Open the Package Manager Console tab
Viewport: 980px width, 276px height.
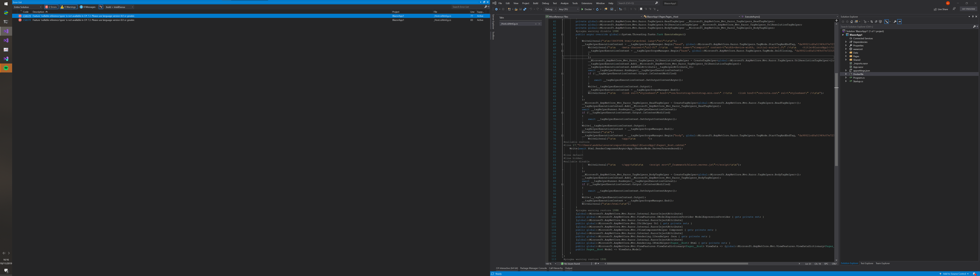(x=533, y=268)
